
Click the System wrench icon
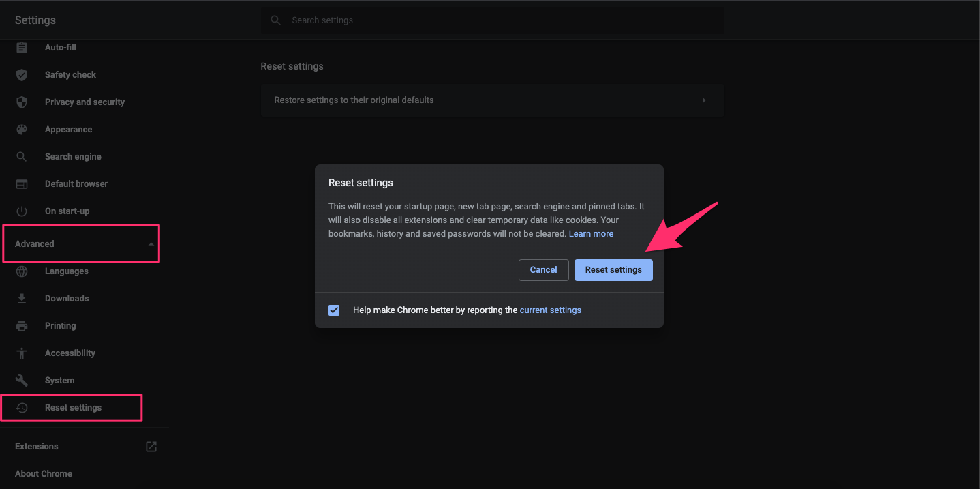coord(22,381)
